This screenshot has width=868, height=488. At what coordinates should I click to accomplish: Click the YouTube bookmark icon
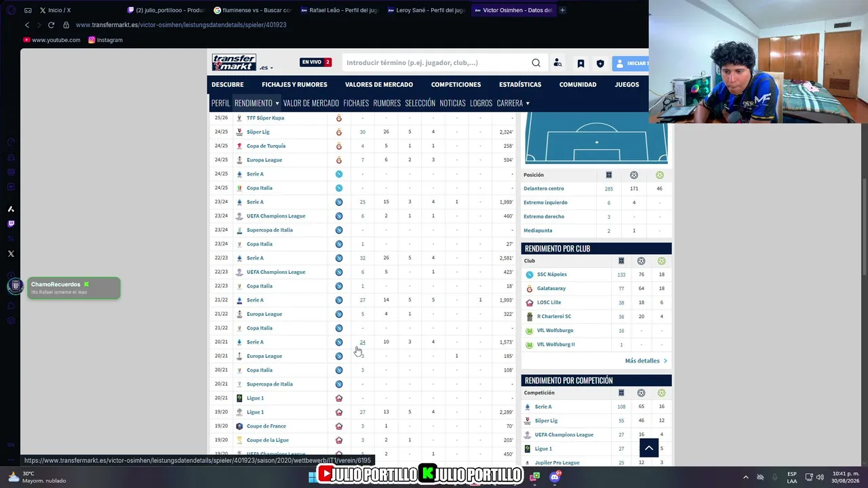coord(26,40)
